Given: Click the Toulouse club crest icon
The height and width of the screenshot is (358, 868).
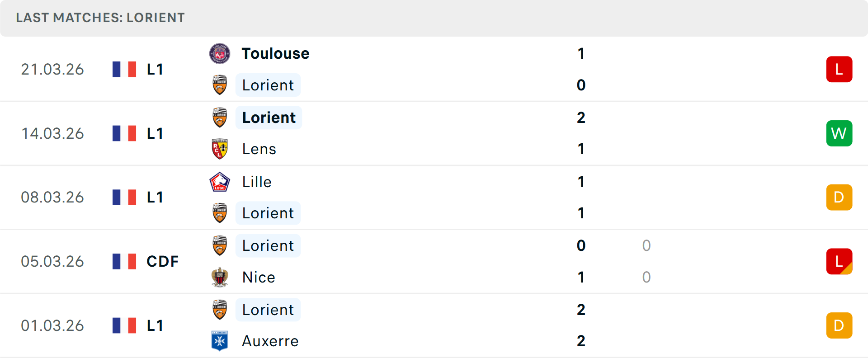Looking at the screenshot, I should click(x=220, y=53).
